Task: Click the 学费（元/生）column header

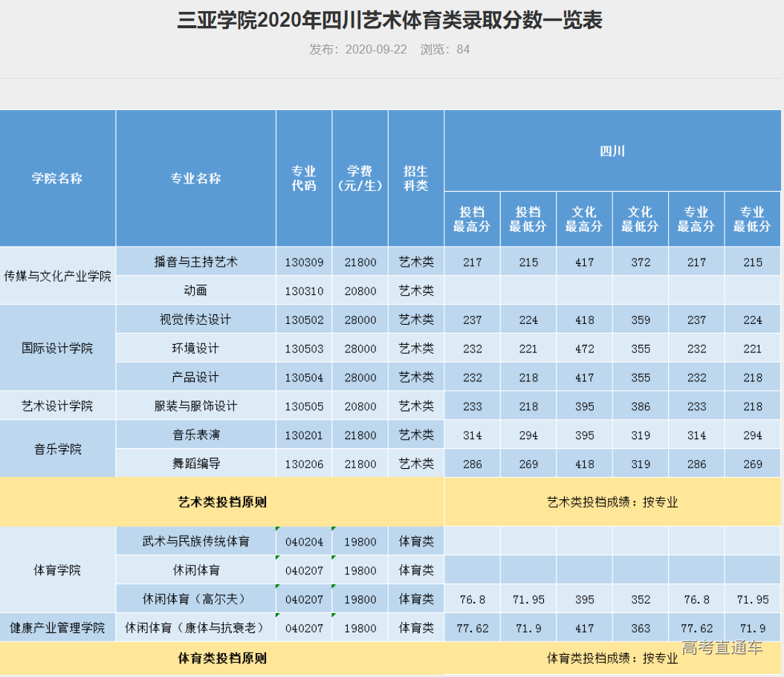Action: click(x=360, y=178)
